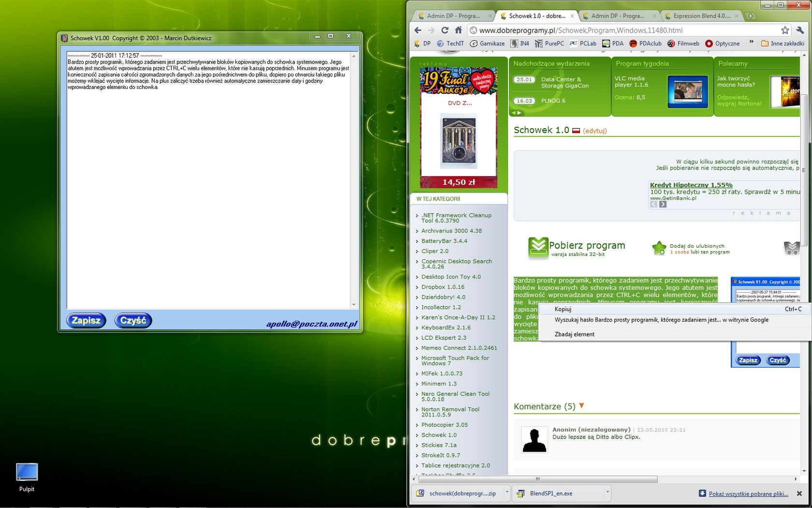The height and width of the screenshot is (508, 812).
Task: Open VLC media player program thumbnail
Action: click(688, 91)
